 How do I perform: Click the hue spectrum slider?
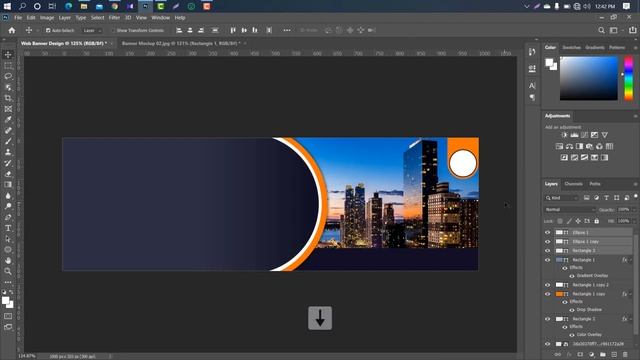[x=629, y=78]
